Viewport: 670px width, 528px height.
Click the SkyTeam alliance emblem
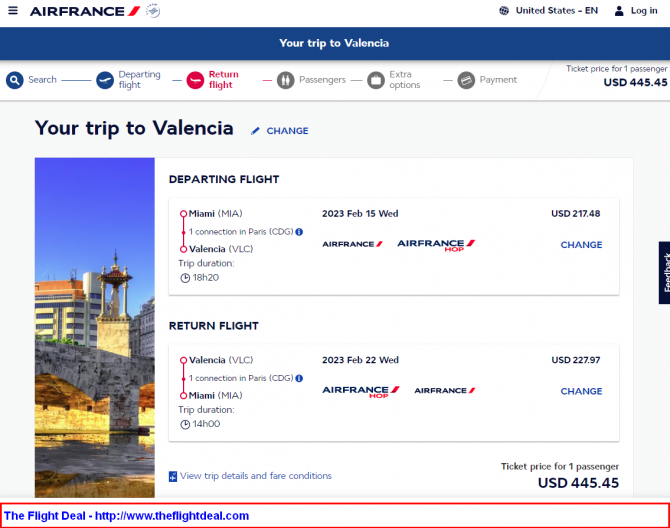coord(153,11)
